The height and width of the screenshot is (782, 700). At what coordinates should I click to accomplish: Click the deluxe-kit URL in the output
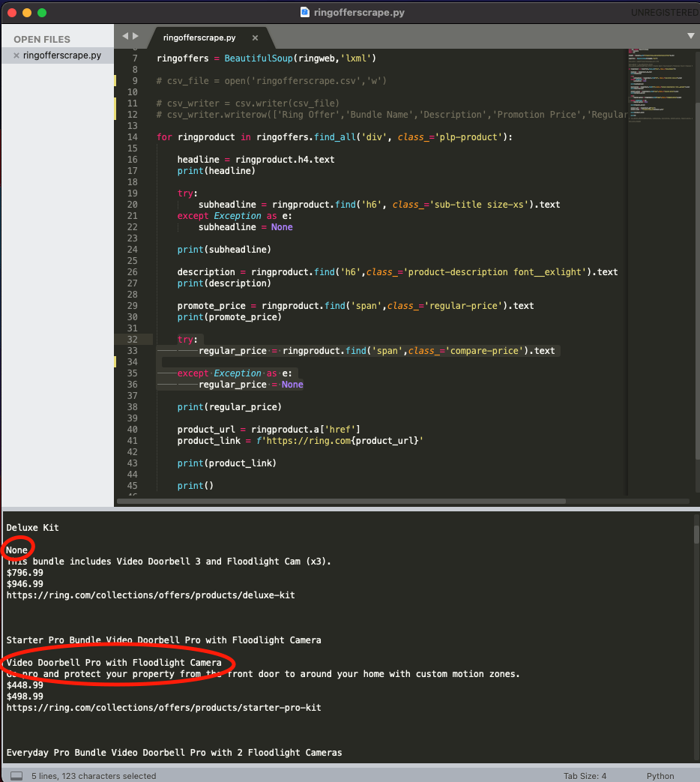(151, 595)
